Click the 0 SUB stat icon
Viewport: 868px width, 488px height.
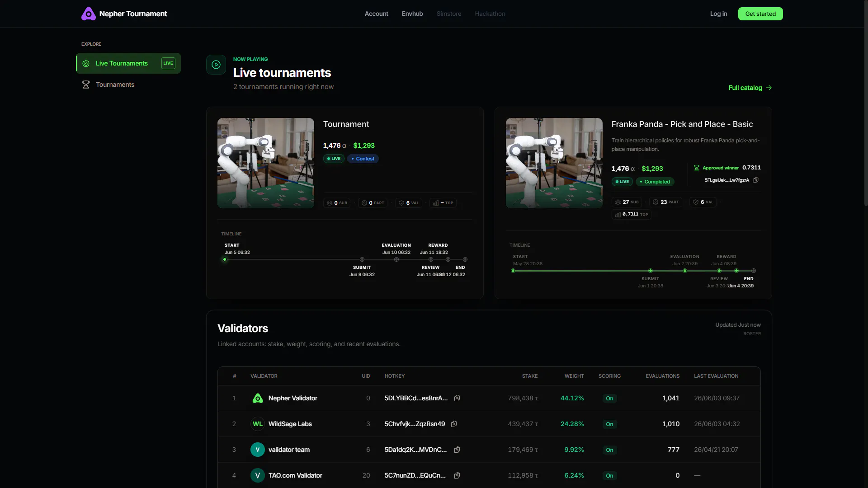330,203
